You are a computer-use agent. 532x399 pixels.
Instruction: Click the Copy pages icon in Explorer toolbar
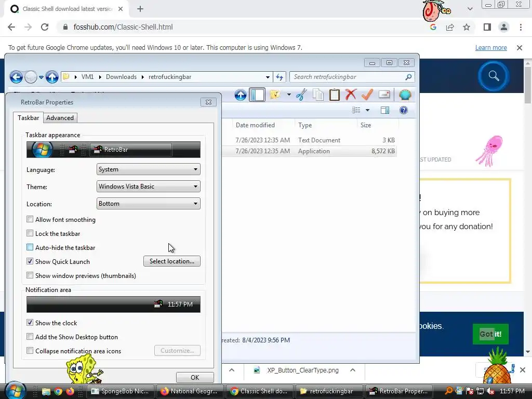[318, 95]
